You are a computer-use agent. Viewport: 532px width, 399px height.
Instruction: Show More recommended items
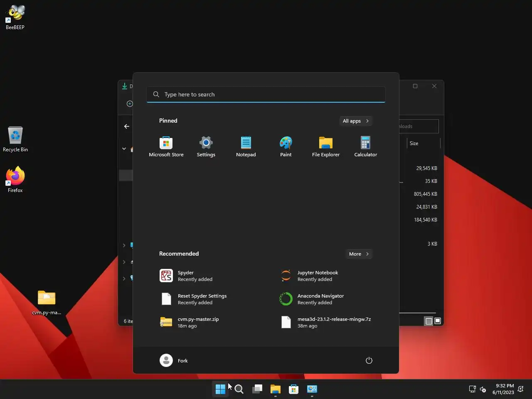pos(359,254)
